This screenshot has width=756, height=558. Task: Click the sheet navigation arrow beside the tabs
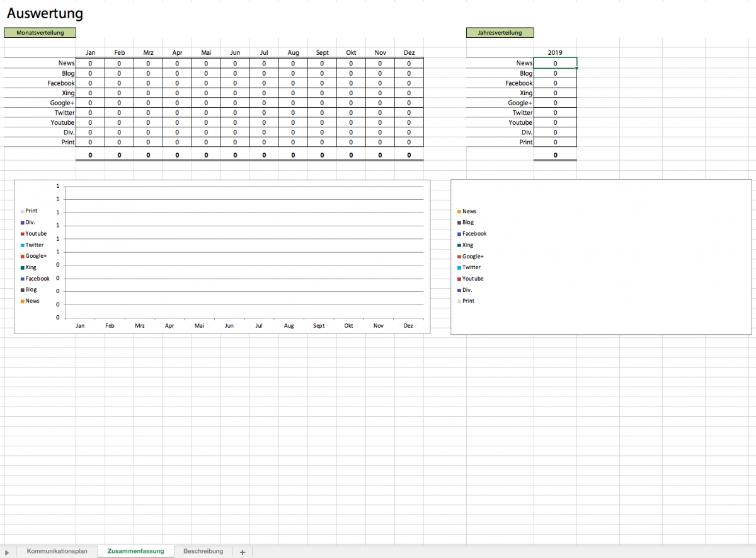6,552
